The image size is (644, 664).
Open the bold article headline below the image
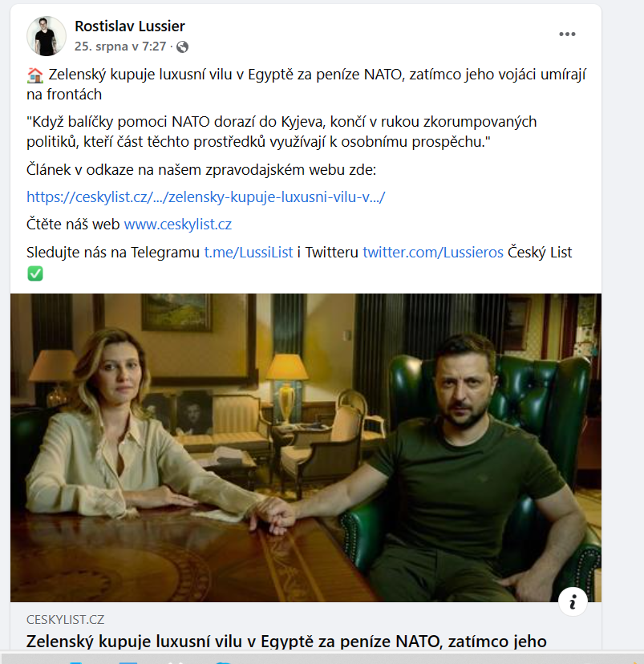point(286,642)
